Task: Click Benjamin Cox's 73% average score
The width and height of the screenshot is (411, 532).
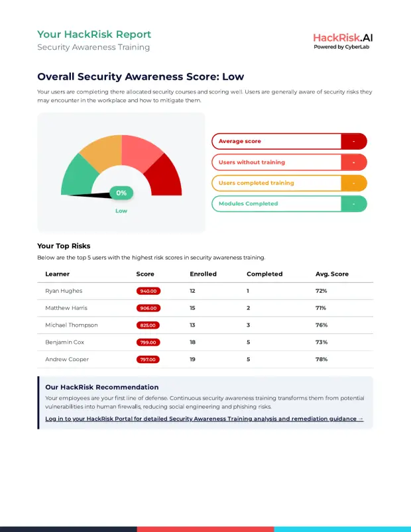Action: click(322, 342)
